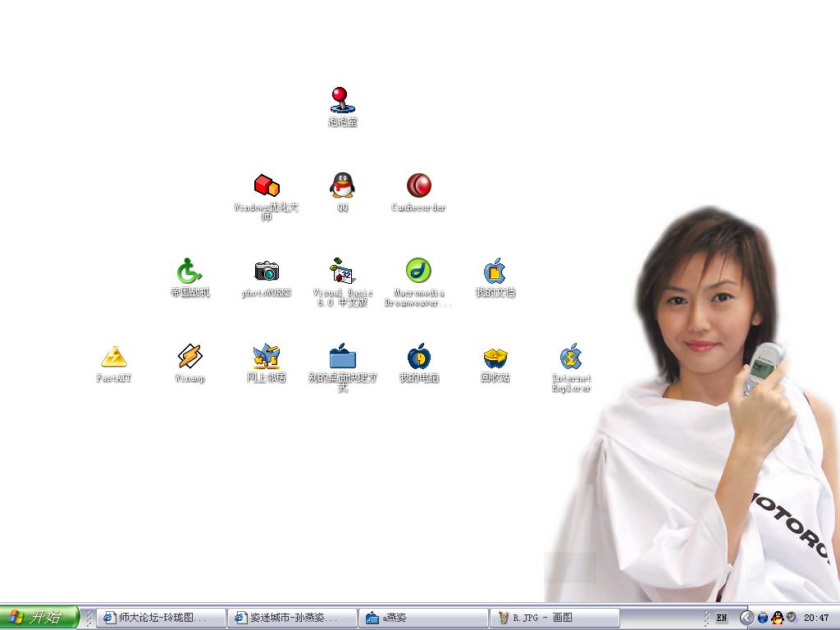Viewport: 840px width, 630px height.
Task: Open 我的电脑 from the desktop
Action: click(418, 357)
